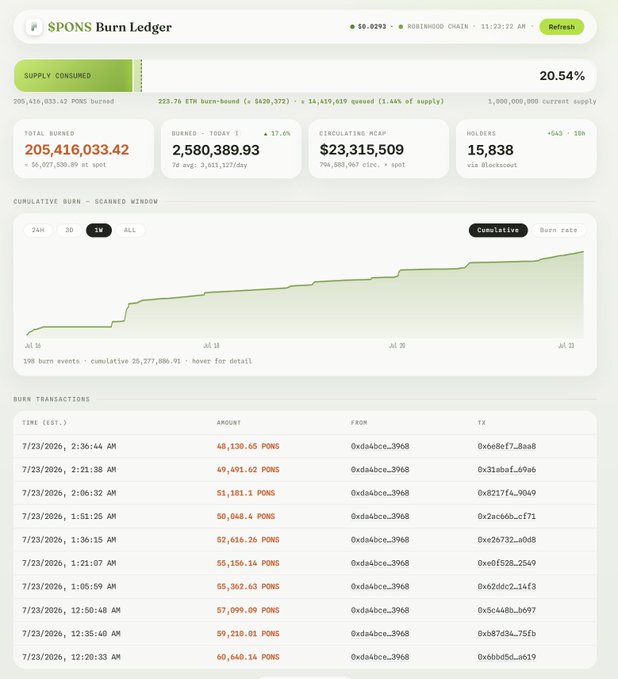Click the ROBINHOOD CHAIN label
The width and height of the screenshot is (618, 679).
437,27
